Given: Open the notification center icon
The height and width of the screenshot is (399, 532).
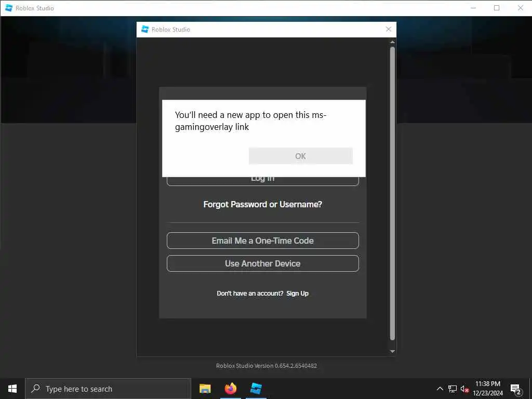Looking at the screenshot, I should click(515, 389).
